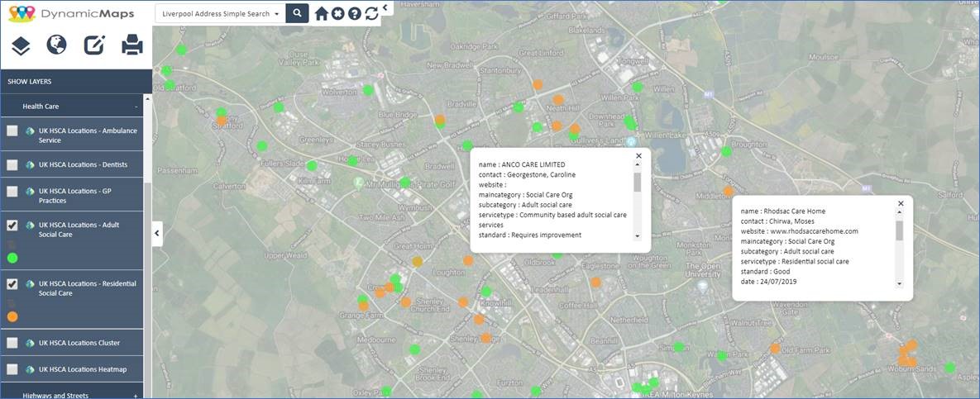Run the address search magnifier button
This screenshot has height=399, width=980.
click(x=298, y=12)
